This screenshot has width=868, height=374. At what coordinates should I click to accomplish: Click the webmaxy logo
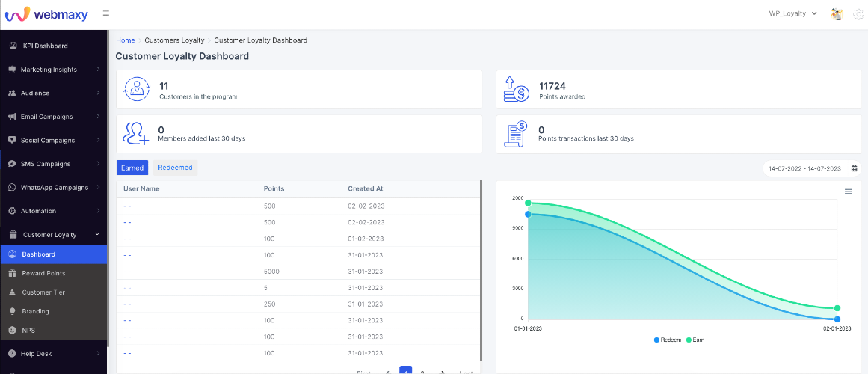tap(46, 14)
